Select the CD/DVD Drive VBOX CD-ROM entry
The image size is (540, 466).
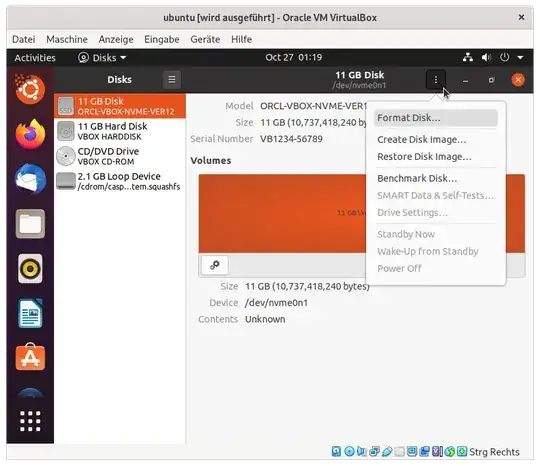120,156
